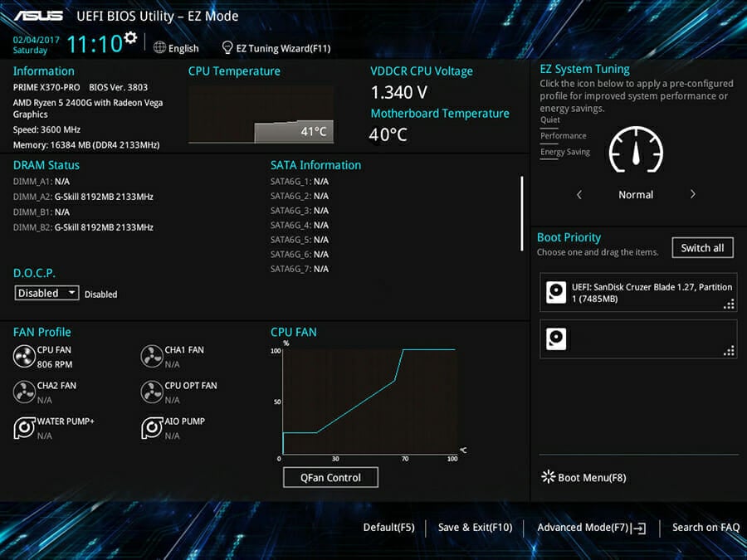Select the CHA2 FAN icon
Screen dimensions: 747x560
click(24, 392)
